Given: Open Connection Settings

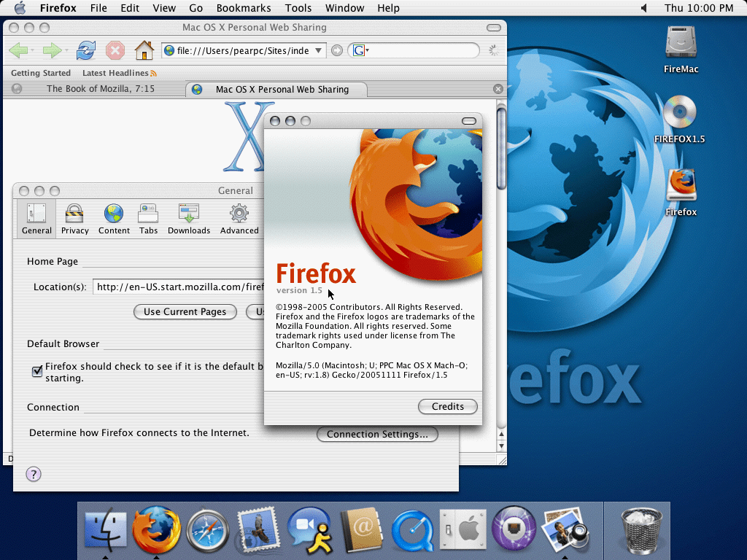Looking at the screenshot, I should 377,434.
